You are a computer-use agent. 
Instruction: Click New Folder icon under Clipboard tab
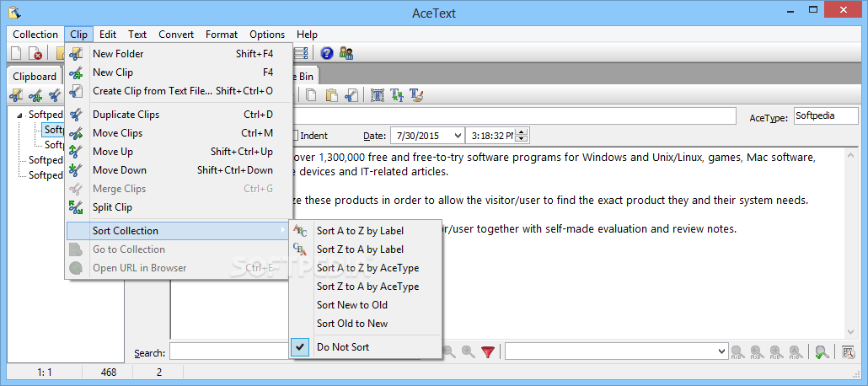[x=16, y=96]
